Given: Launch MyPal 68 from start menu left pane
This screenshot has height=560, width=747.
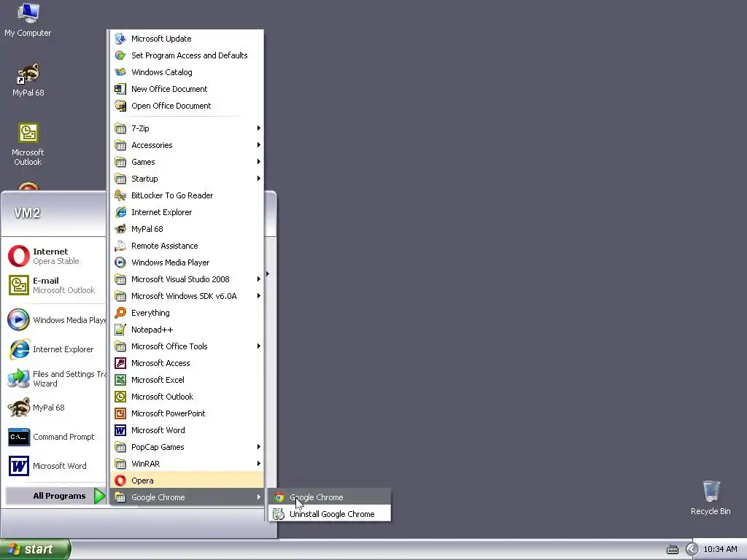Looking at the screenshot, I should point(55,408).
